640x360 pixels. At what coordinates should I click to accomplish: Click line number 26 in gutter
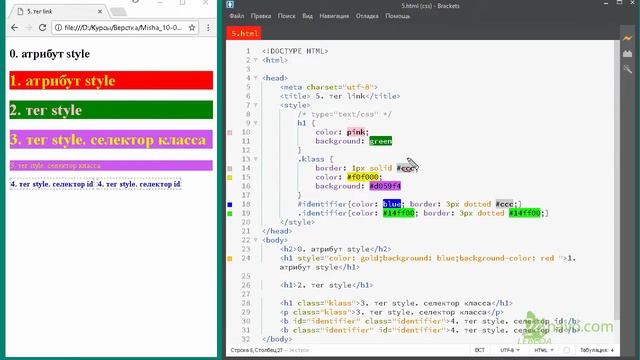(246, 285)
